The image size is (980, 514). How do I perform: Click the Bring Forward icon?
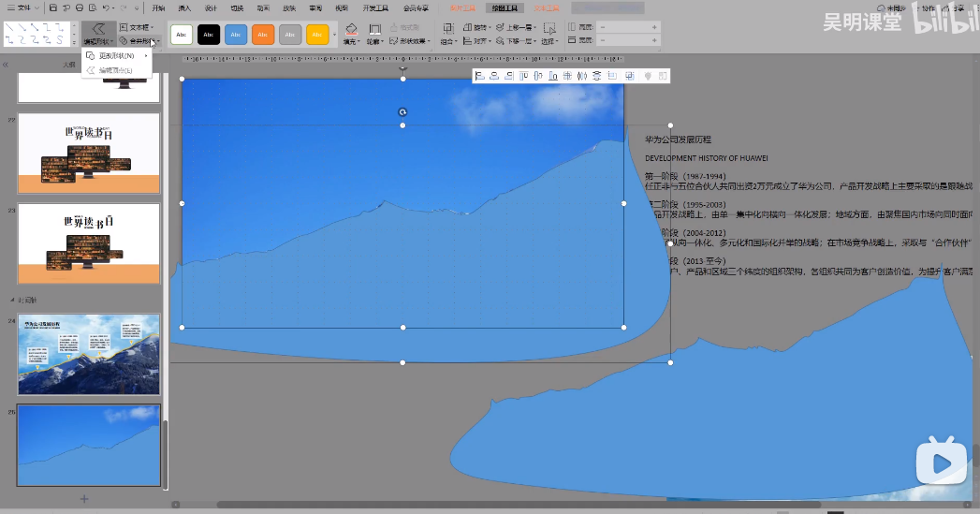coord(500,27)
